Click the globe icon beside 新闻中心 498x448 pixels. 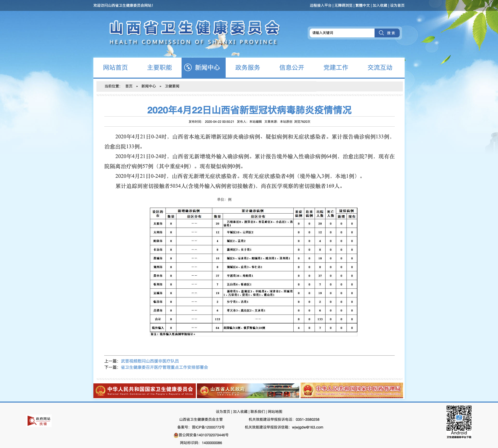tap(188, 67)
